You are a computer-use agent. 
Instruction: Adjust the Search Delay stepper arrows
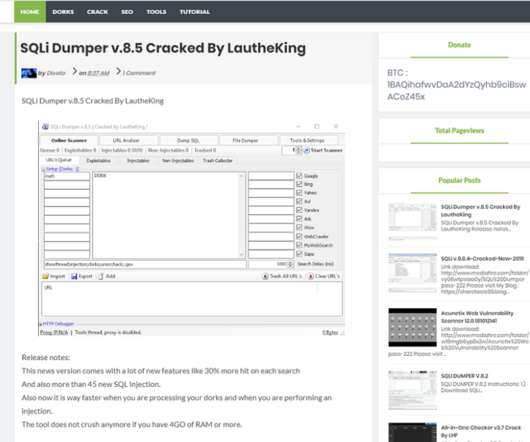[x=291, y=264]
